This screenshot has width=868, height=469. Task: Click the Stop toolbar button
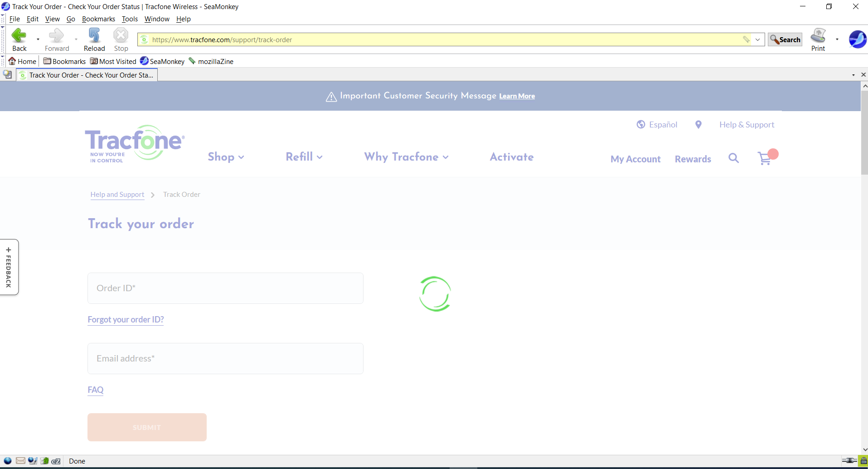120,39
